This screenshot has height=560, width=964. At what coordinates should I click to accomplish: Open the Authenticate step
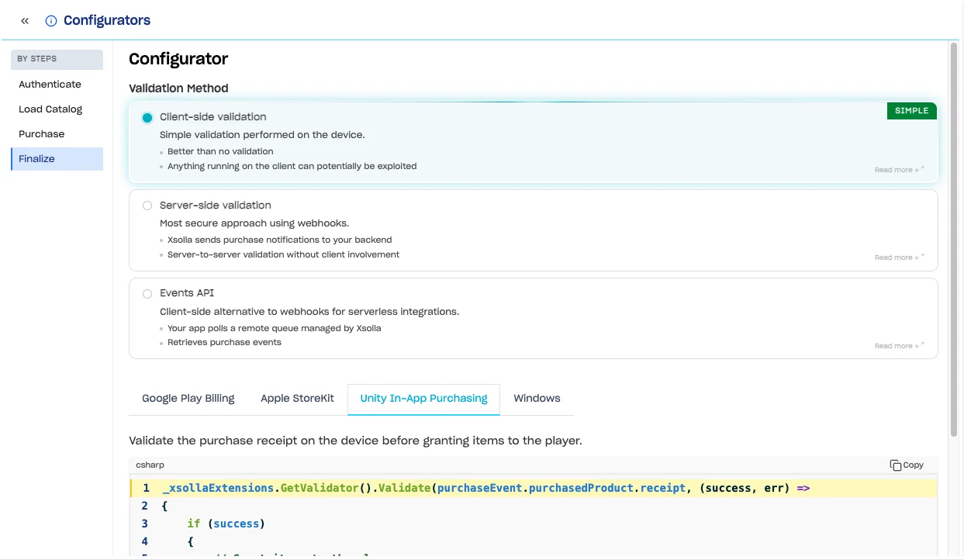57,84
